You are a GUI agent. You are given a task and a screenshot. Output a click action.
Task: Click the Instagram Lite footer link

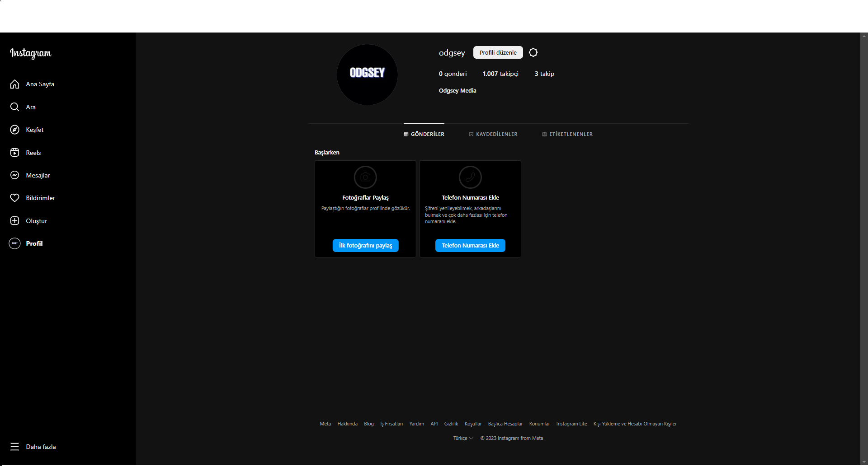tap(571, 424)
